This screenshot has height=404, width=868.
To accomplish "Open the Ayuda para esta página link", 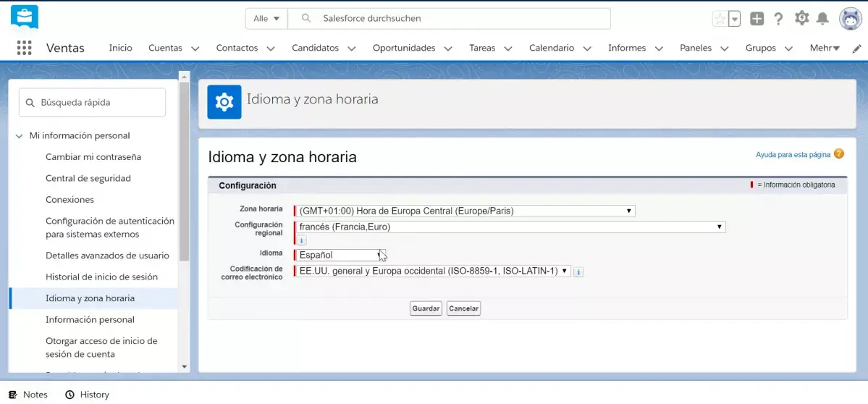I will 793,155.
